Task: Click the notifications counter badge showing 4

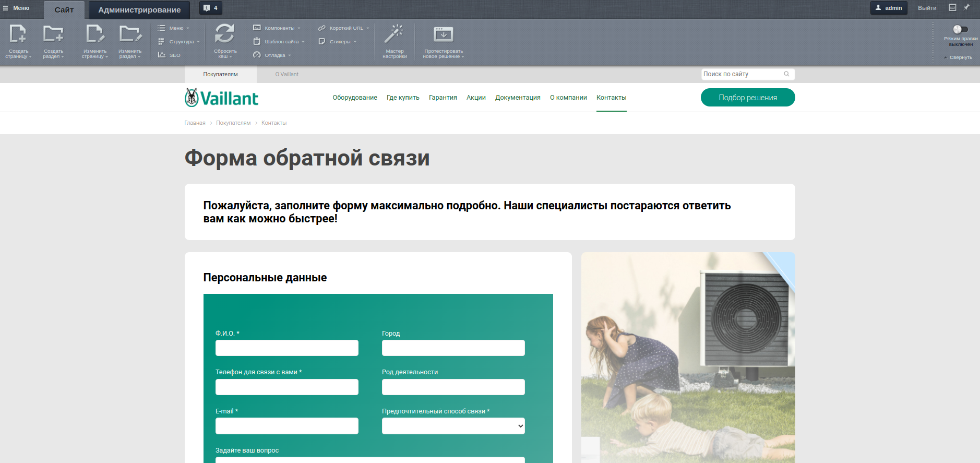Action: tap(211, 8)
